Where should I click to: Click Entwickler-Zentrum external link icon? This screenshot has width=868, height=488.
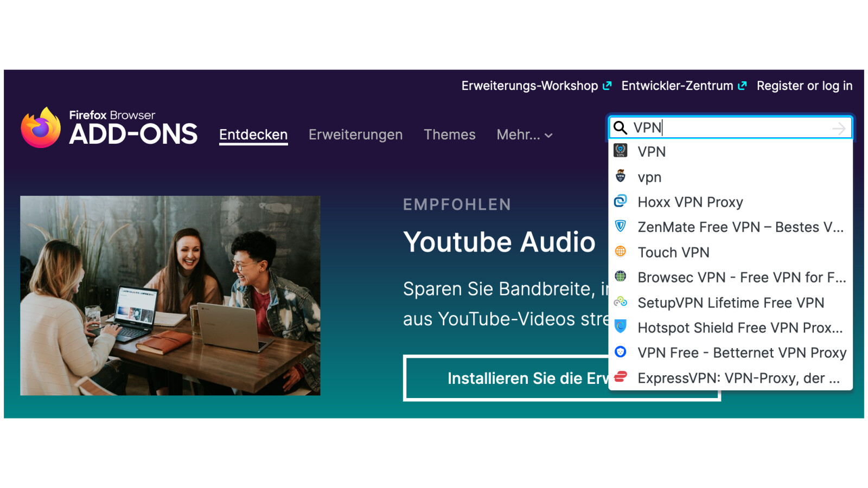pos(742,86)
